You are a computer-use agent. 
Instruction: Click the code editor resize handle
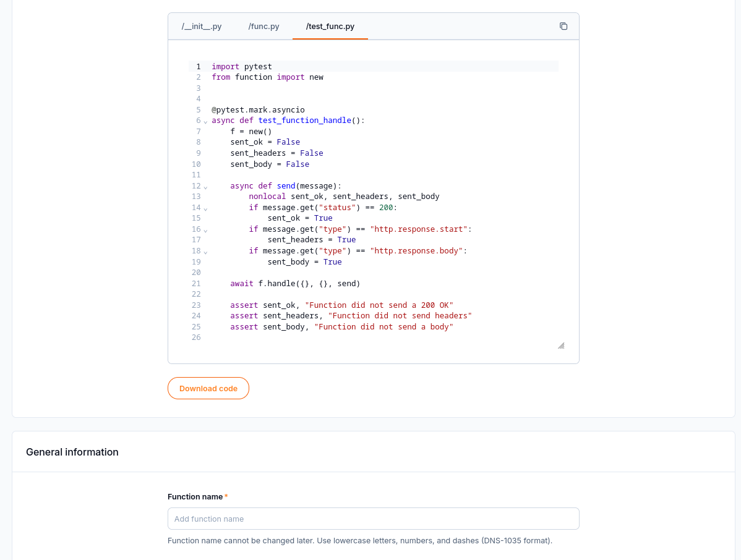(x=561, y=346)
